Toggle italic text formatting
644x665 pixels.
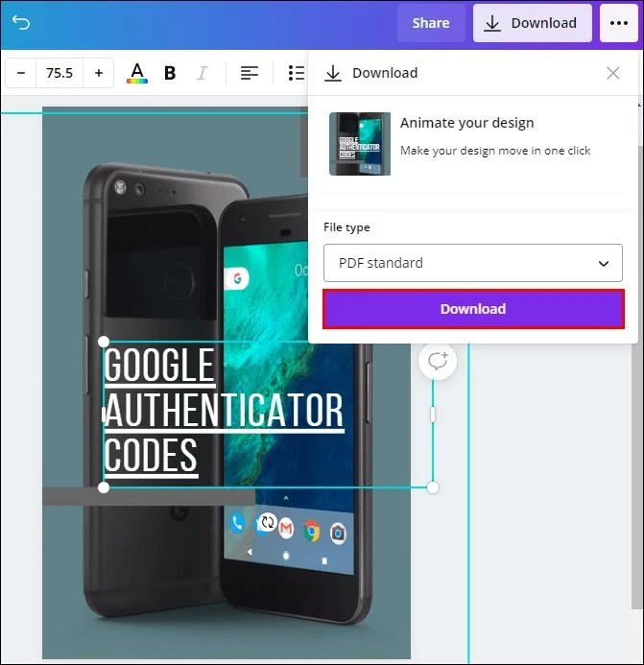tap(203, 73)
